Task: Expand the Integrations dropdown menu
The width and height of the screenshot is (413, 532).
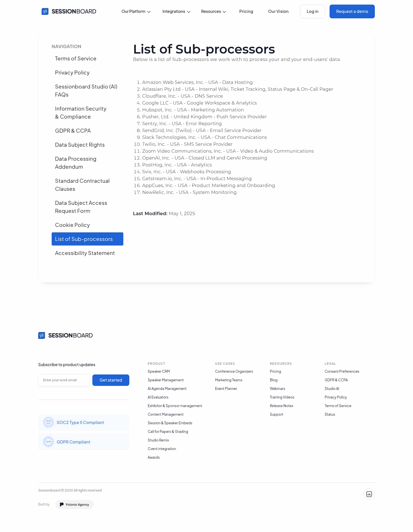Action: (x=176, y=11)
